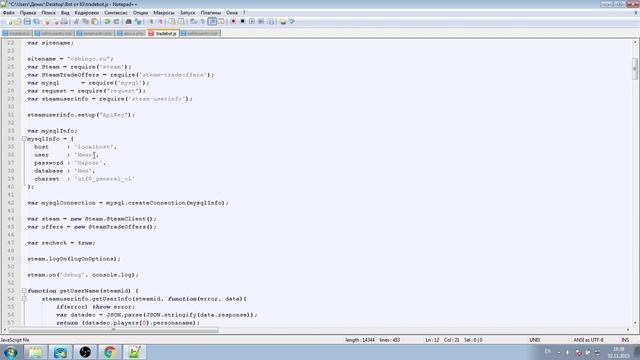Click the Print toolbar icon

coord(64,21)
